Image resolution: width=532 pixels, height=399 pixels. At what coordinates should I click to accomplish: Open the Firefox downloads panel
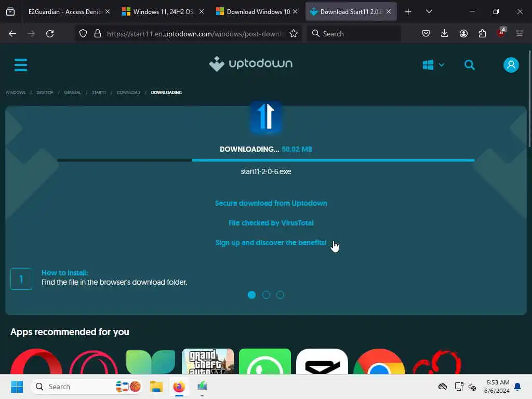pos(445,33)
